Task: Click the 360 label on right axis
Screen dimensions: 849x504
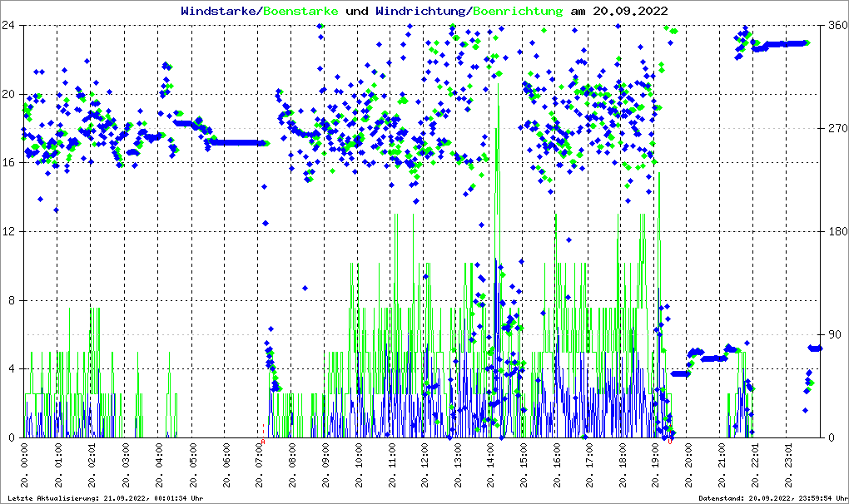Action: point(836,25)
